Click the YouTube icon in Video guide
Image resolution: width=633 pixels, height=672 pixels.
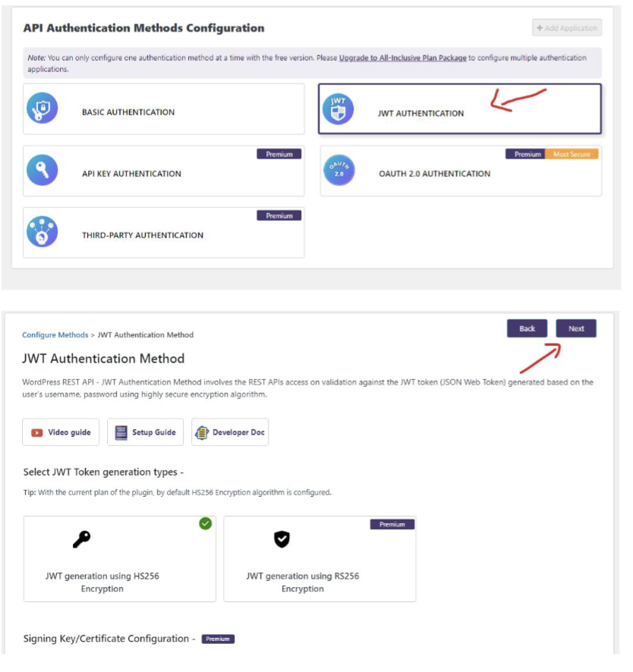(x=37, y=433)
